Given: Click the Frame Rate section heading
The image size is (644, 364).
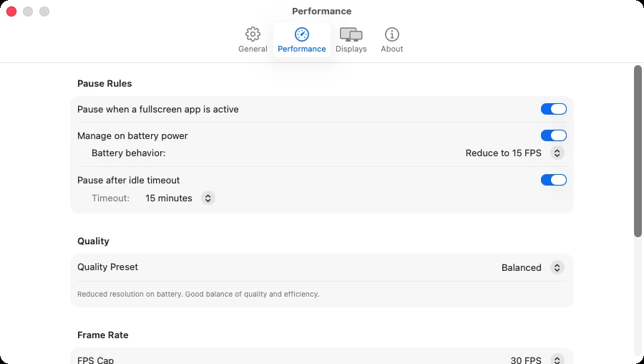Looking at the screenshot, I should click(x=102, y=335).
